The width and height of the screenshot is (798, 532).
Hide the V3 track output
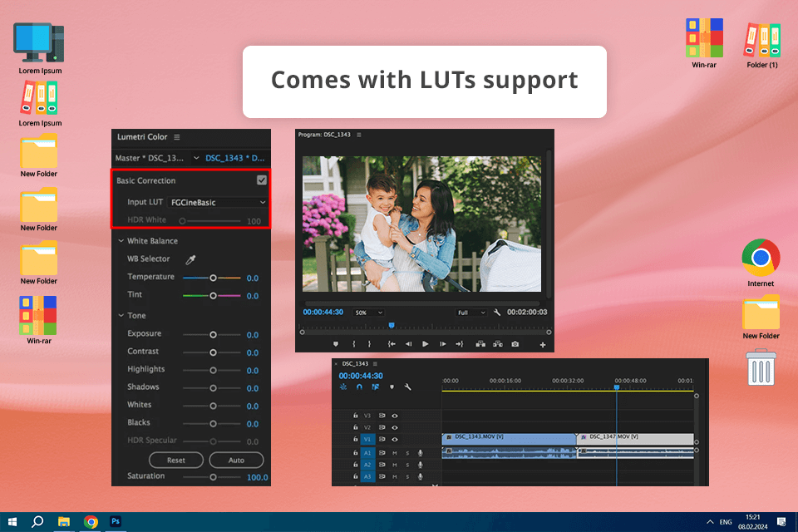(394, 416)
